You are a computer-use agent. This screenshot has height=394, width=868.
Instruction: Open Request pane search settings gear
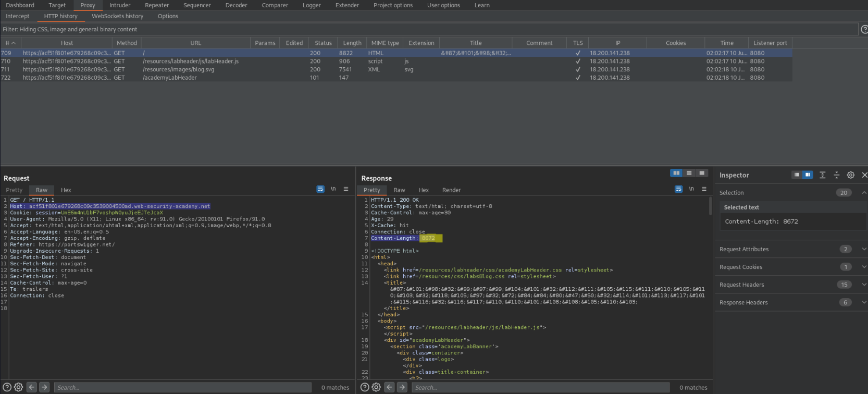coord(19,387)
